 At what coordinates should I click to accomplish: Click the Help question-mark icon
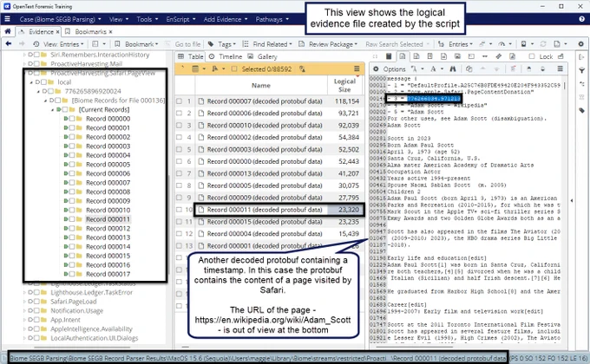point(581,19)
